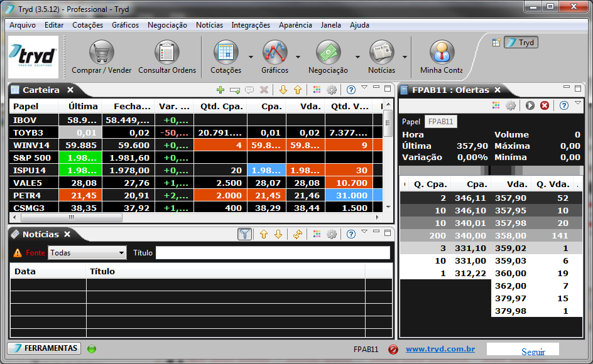
Task: Click the red blocked icon in status bar
Action: coord(393,350)
